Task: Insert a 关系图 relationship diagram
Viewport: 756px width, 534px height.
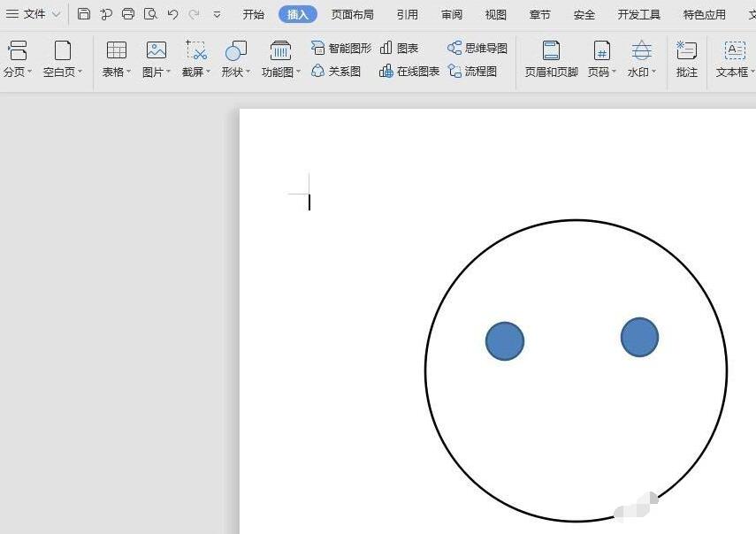Action: [336, 72]
